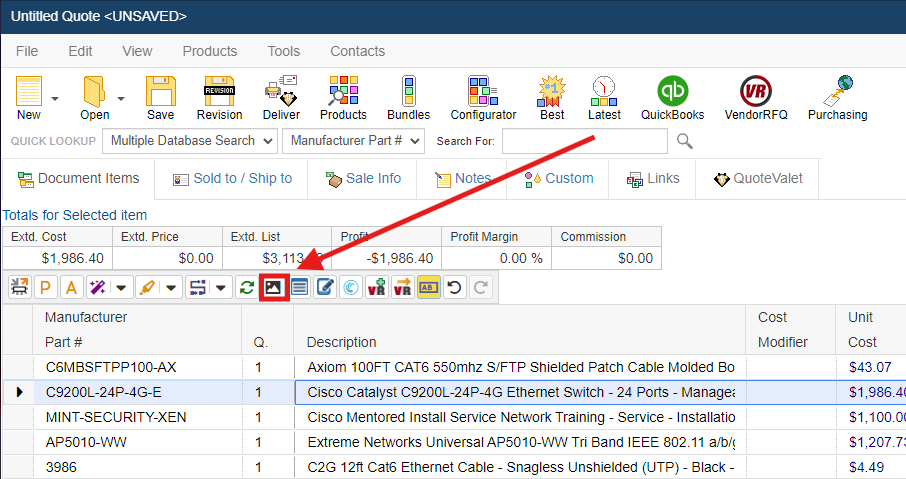Expand the magic wand tool dropdown arrow
The height and width of the screenshot is (479, 906).
point(122,288)
